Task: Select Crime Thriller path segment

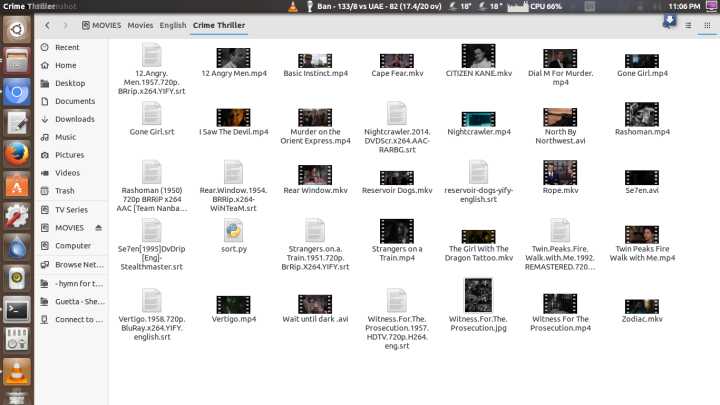Action: click(x=219, y=25)
